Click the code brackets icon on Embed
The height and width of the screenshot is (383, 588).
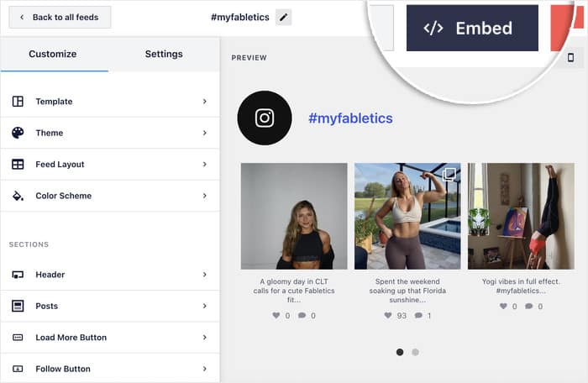point(433,28)
